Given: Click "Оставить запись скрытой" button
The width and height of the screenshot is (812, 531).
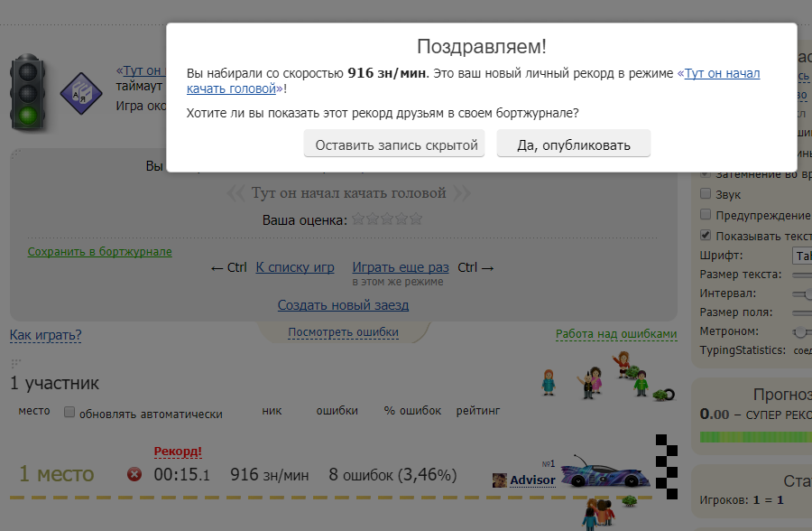Looking at the screenshot, I should click(x=394, y=143).
